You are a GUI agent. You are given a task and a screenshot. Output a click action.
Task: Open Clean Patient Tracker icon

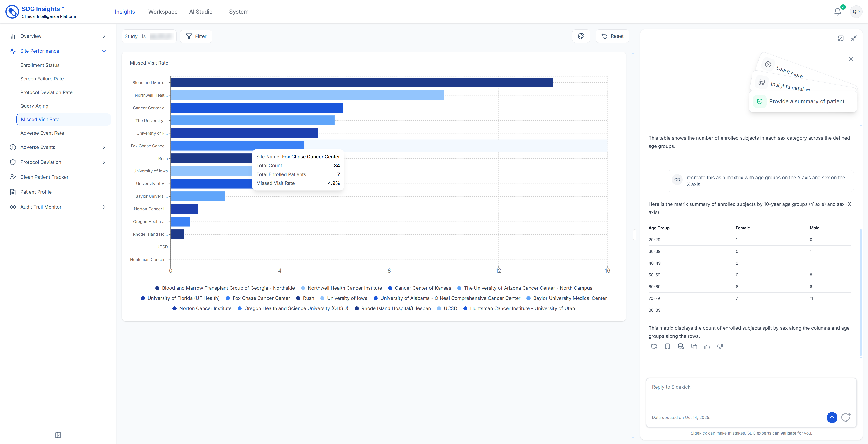13,177
